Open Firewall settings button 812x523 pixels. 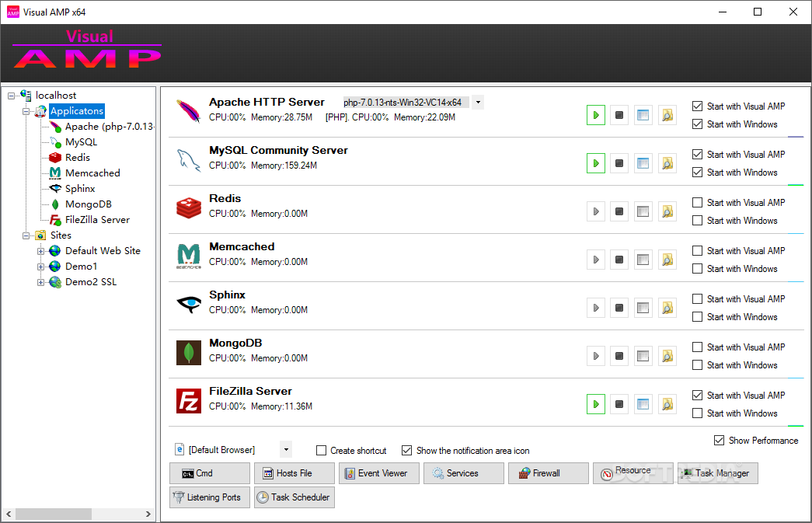(549, 473)
